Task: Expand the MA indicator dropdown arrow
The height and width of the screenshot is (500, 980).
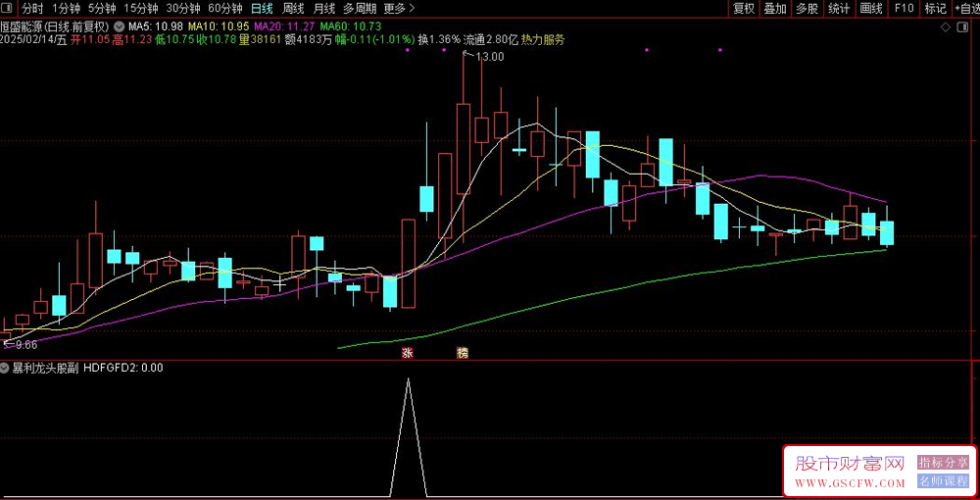Action: (x=120, y=25)
